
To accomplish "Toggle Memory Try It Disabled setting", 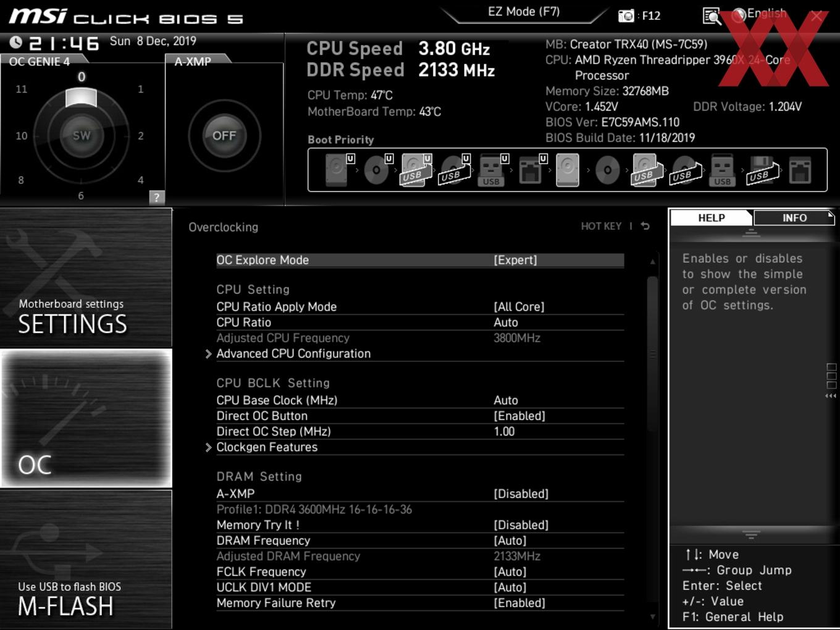I will [x=521, y=525].
